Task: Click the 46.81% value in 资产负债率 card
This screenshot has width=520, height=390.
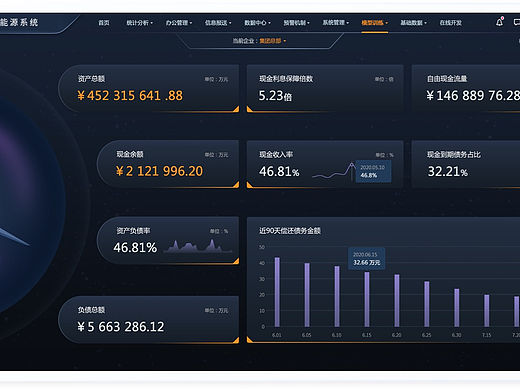Action: tap(135, 248)
